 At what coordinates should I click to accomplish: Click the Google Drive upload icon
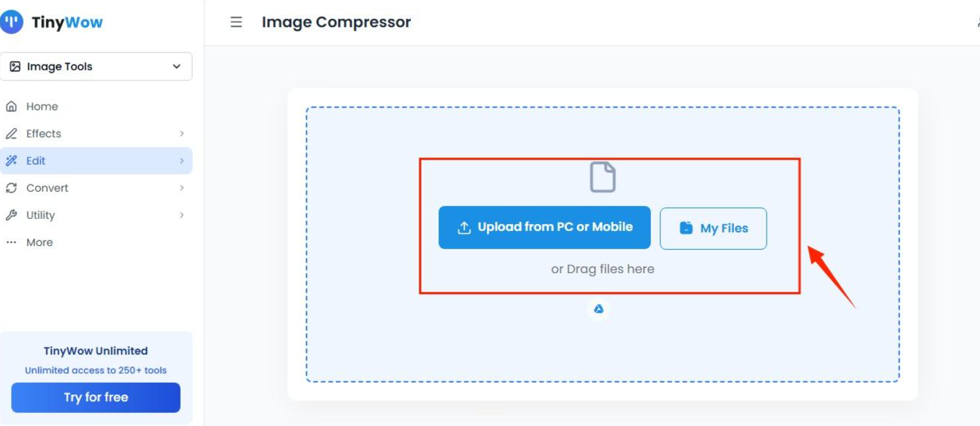(598, 309)
